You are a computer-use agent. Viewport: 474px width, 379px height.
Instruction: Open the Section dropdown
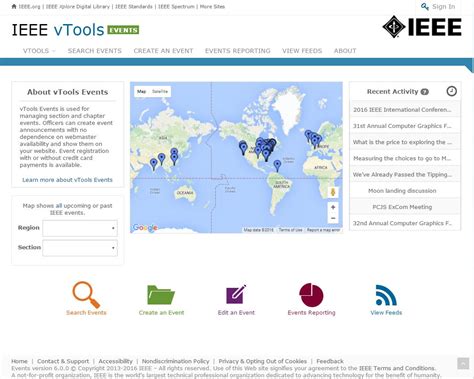[x=80, y=248]
